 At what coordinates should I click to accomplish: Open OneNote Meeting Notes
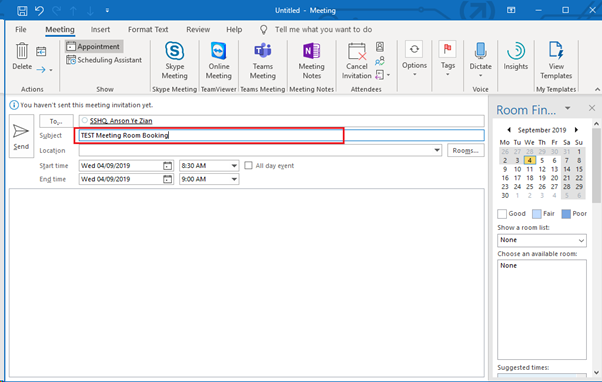311,61
